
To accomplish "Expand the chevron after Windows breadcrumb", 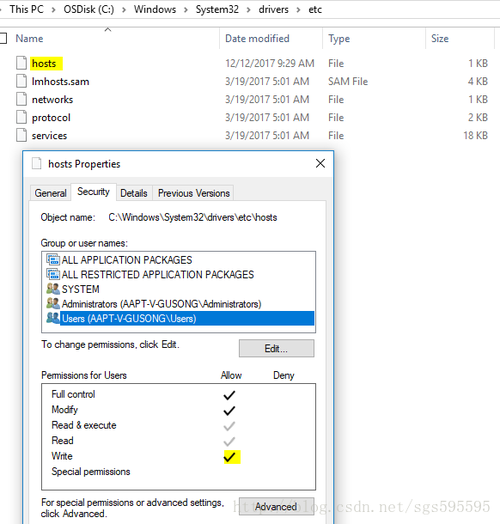I will point(186,10).
